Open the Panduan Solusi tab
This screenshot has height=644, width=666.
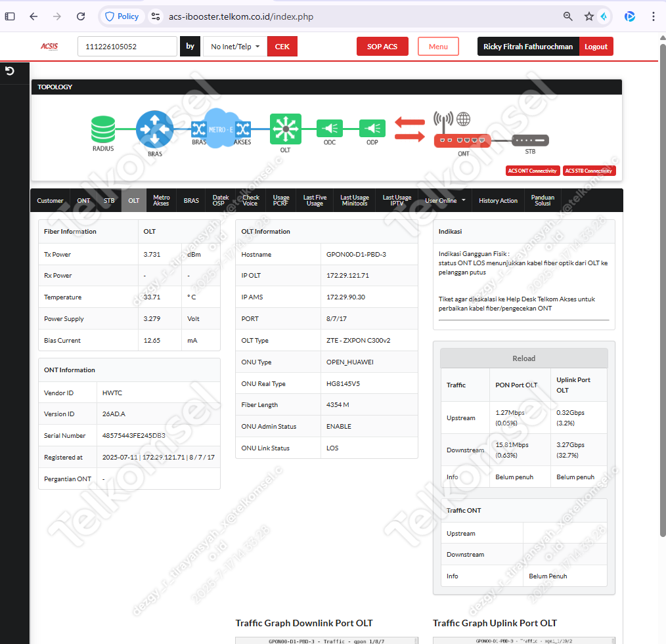[543, 200]
